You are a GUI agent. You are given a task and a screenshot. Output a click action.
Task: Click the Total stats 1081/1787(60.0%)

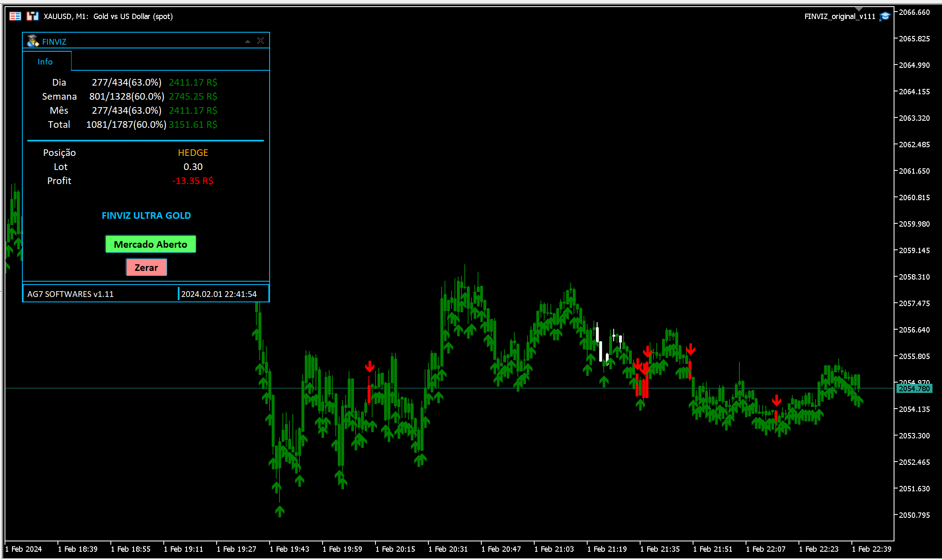pos(126,124)
